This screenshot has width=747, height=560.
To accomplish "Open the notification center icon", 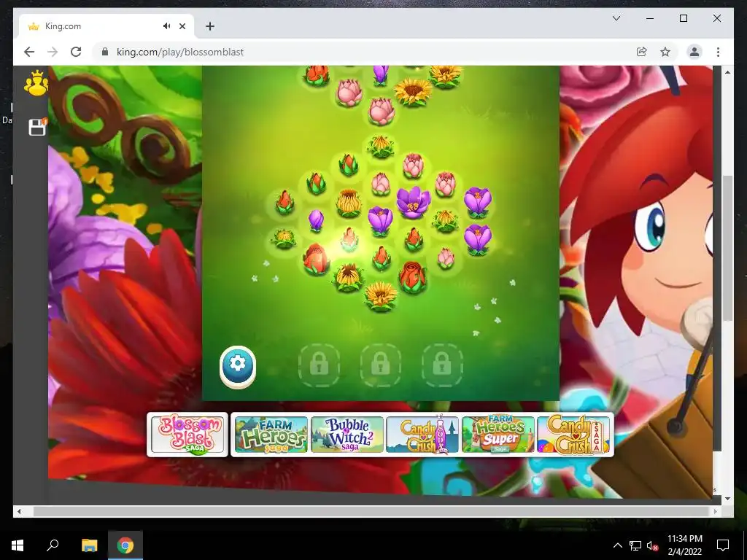I will [723, 545].
